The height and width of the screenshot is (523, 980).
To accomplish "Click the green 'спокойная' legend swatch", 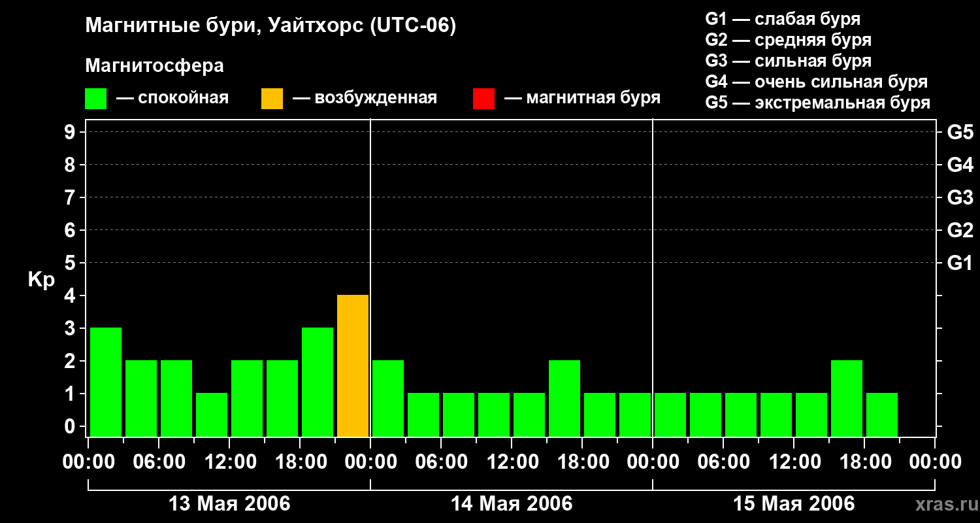I will coord(96,99).
